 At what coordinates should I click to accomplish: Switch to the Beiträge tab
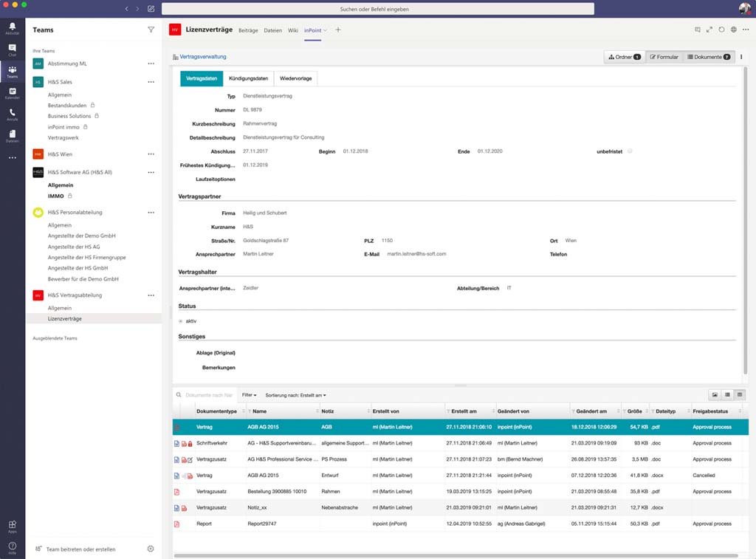click(248, 30)
